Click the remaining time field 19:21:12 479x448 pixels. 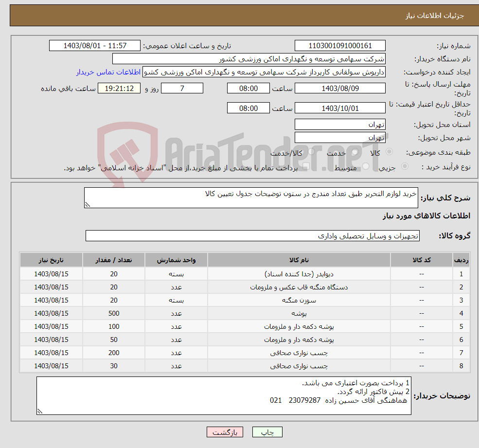pyautogui.click(x=119, y=89)
